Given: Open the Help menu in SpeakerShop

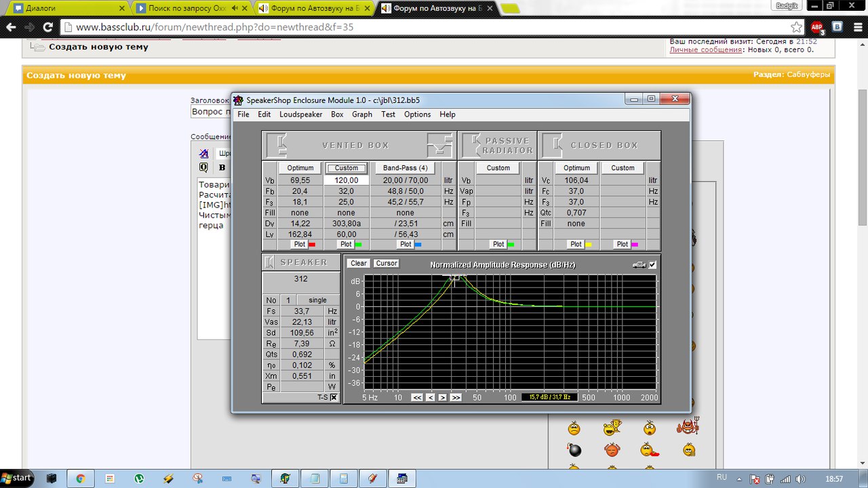Looking at the screenshot, I should coord(448,115).
